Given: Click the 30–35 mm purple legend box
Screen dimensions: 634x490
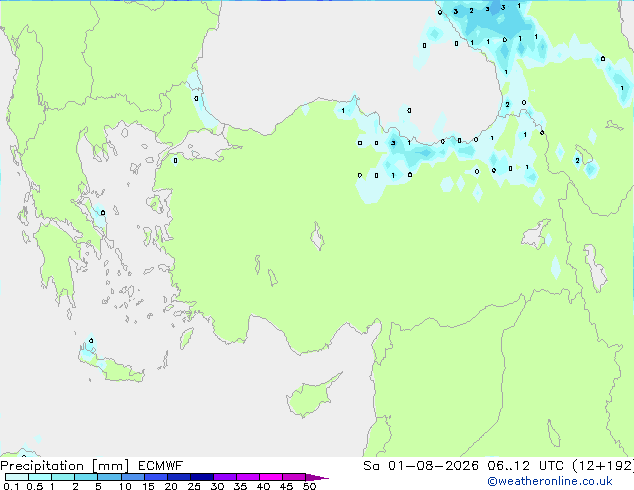Looking at the screenshot, I should point(225,477).
